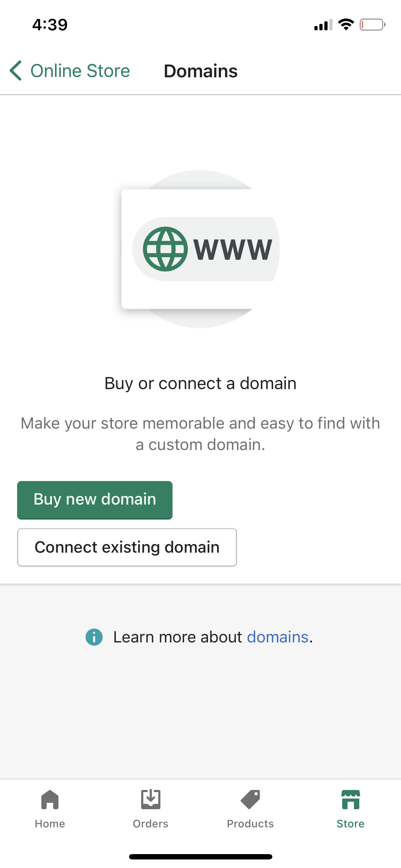
Task: Click the Store tab label
Action: click(351, 823)
